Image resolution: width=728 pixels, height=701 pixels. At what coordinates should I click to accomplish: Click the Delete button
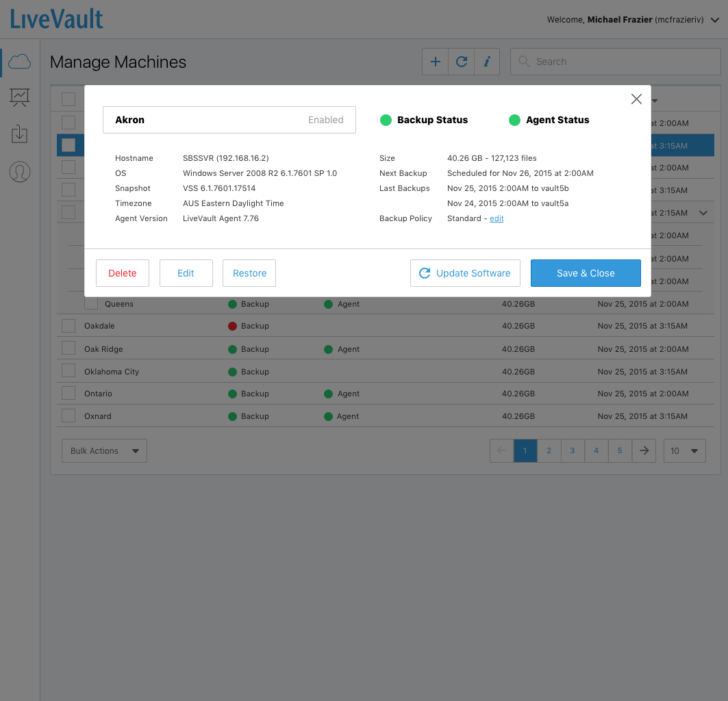123,273
